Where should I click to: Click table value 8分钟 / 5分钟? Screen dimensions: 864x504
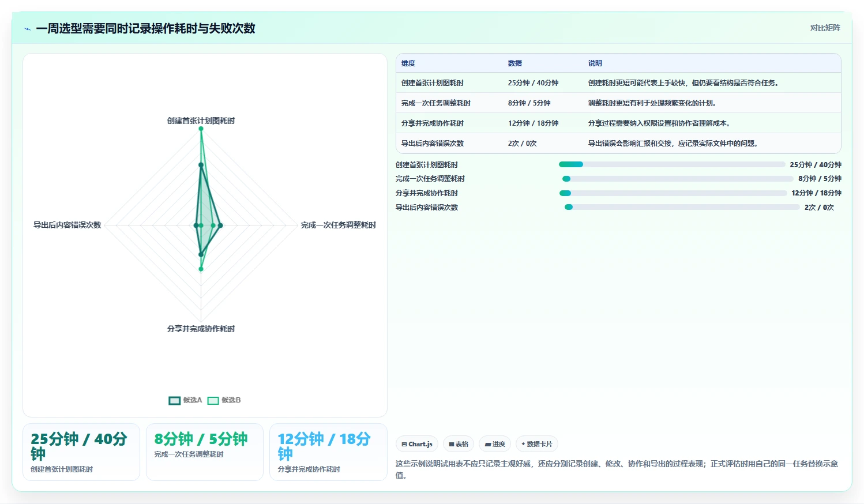(x=529, y=103)
